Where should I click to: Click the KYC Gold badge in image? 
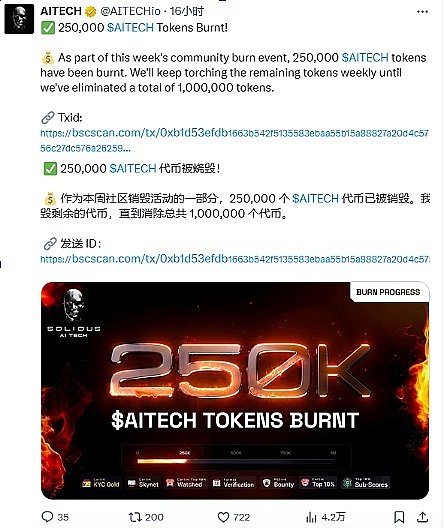[101, 484]
